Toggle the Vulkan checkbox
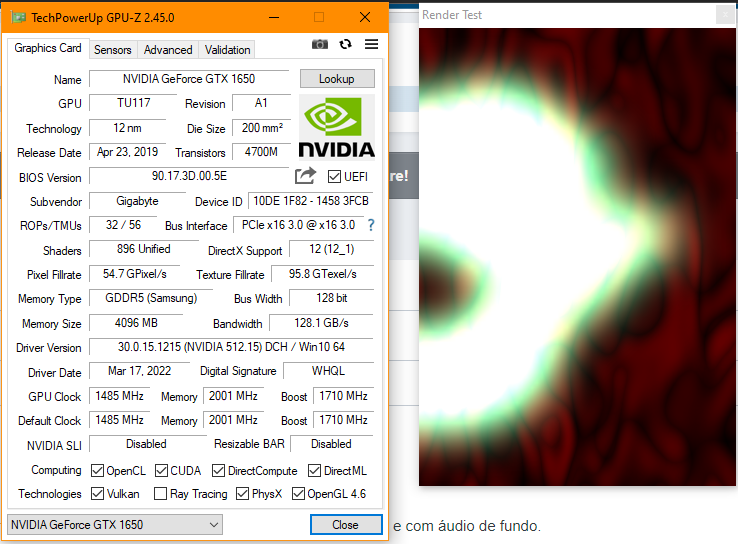 tap(97, 494)
